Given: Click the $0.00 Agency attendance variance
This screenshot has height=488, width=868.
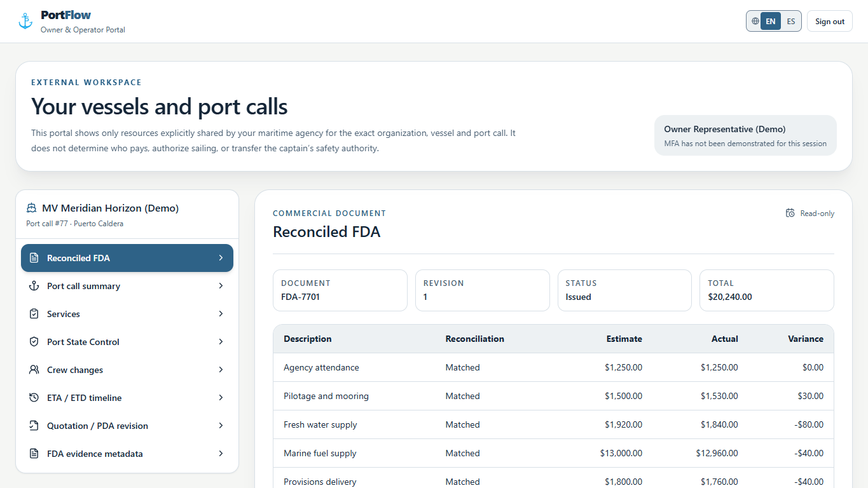Looking at the screenshot, I should (x=813, y=367).
